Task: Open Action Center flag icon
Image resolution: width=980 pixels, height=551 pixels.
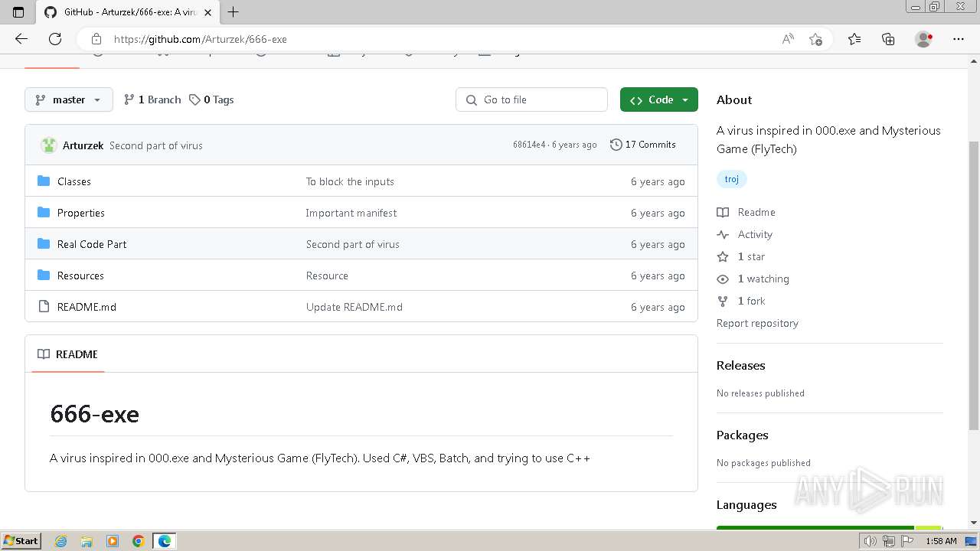Action: pos(907,541)
